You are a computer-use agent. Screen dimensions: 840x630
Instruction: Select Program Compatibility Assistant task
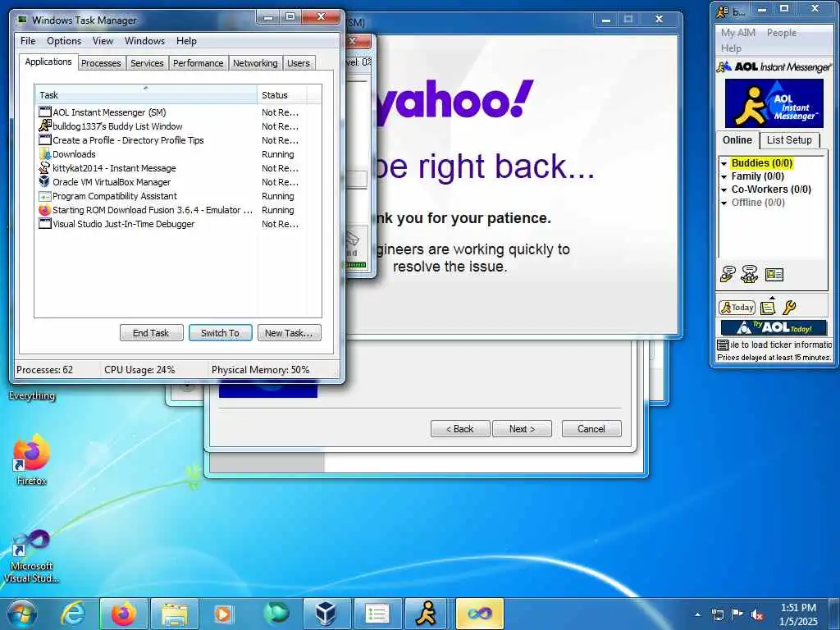pyautogui.click(x=170, y=196)
